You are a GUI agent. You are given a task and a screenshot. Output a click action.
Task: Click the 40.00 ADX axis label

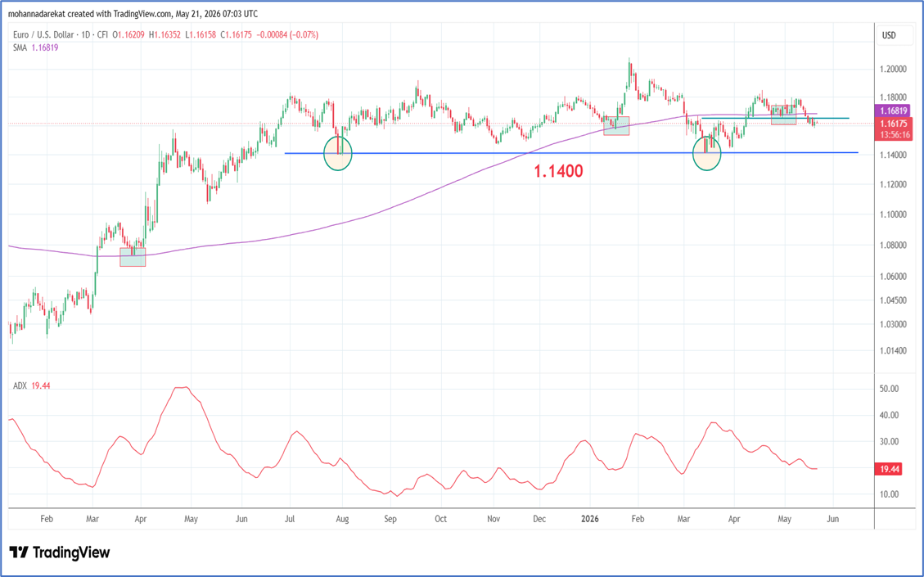click(890, 415)
